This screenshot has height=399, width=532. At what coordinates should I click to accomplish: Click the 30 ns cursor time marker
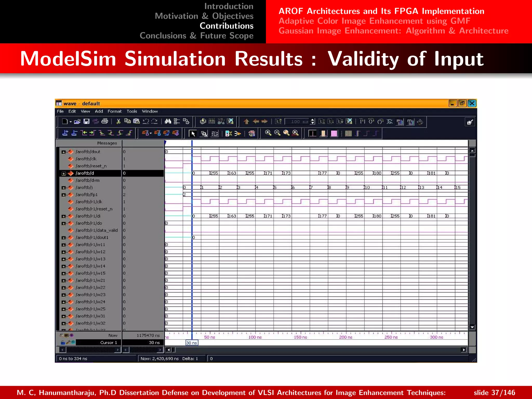coord(192,343)
